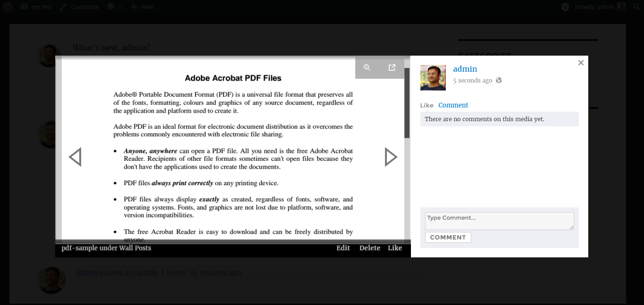The height and width of the screenshot is (305, 644).
Task: Go to next media with right arrow
Action: (391, 157)
